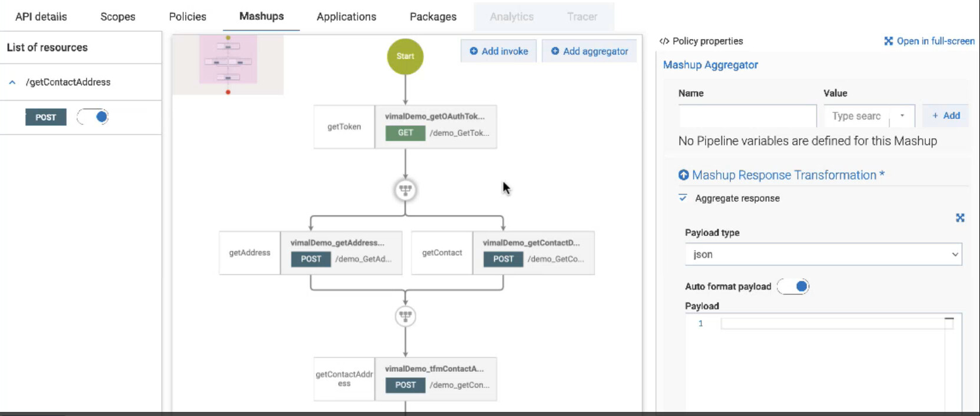Switch to the Policies tab
The width and height of the screenshot is (980, 416).
tap(187, 16)
